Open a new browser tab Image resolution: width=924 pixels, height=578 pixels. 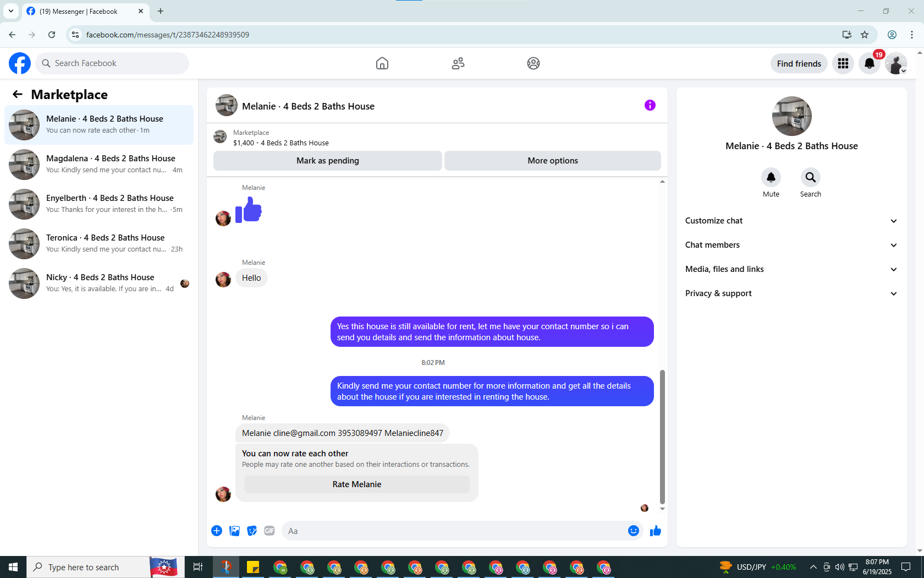point(161,11)
